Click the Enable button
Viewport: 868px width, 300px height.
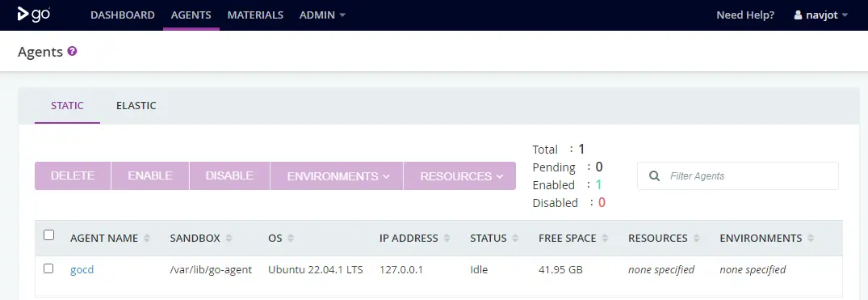tap(150, 175)
